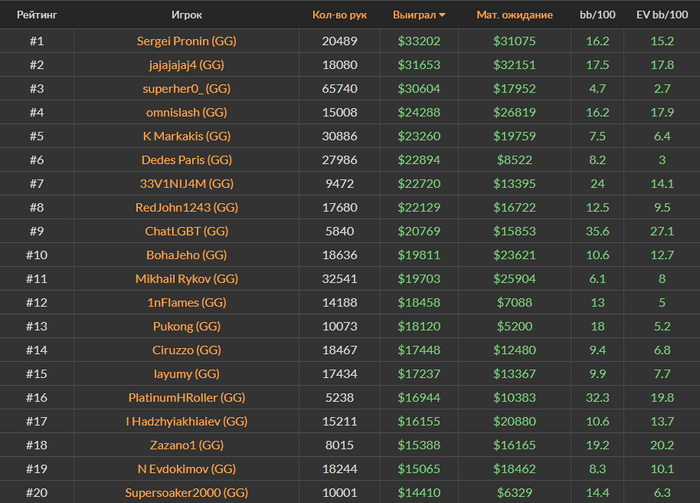The height and width of the screenshot is (503, 700).
Task: Click Supersoaker2000 player name
Action: (187, 493)
